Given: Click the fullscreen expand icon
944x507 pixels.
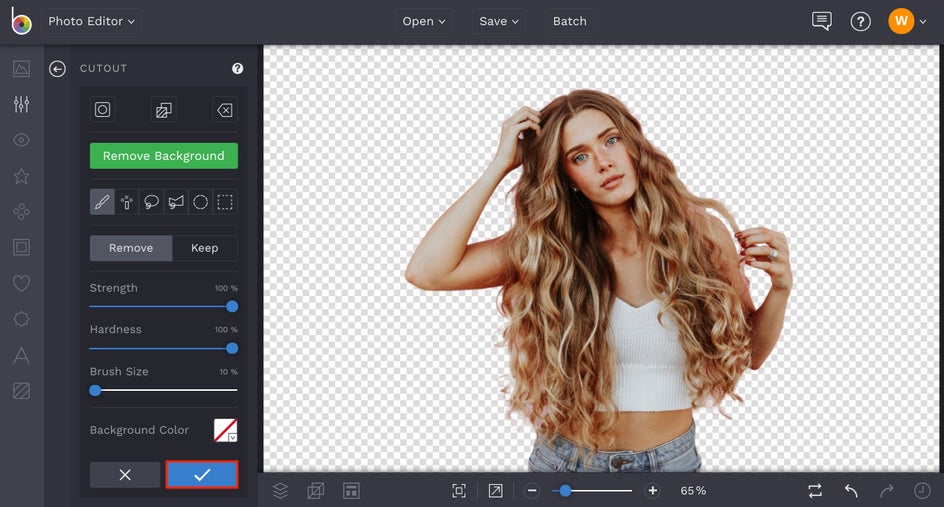Looking at the screenshot, I should click(x=495, y=491).
